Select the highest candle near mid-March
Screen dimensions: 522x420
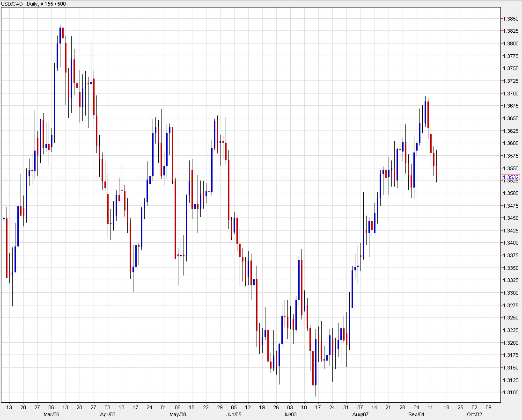(x=62, y=28)
